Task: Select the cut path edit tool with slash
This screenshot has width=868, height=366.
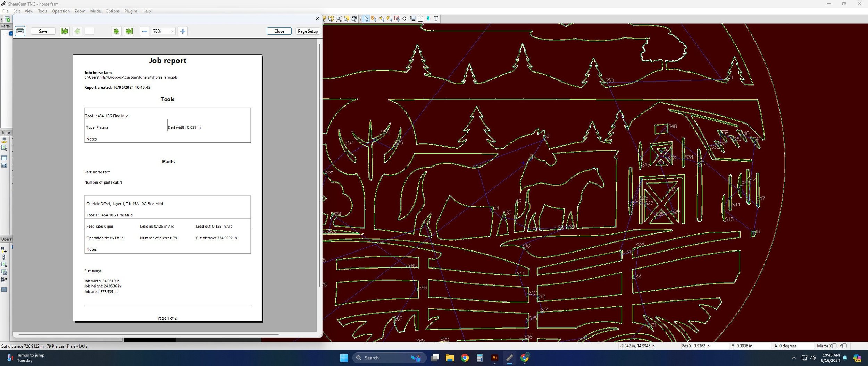Action: (382, 19)
